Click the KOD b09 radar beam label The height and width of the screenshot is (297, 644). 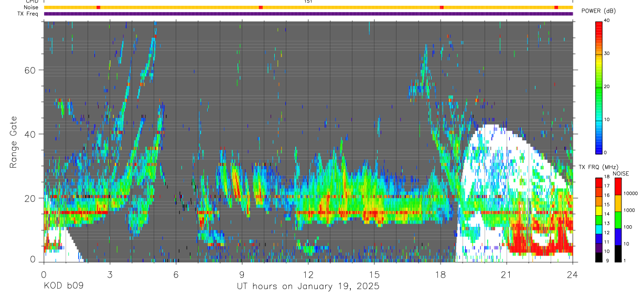click(x=63, y=286)
